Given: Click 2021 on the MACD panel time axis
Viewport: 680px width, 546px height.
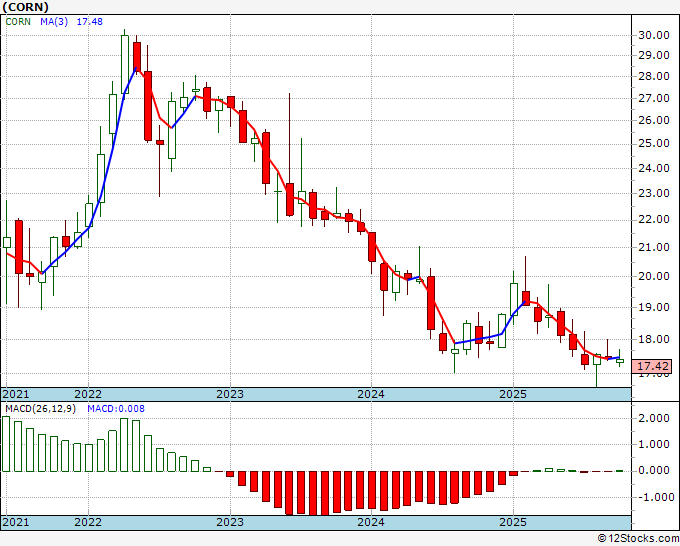Looking at the screenshot, I should (x=16, y=522).
